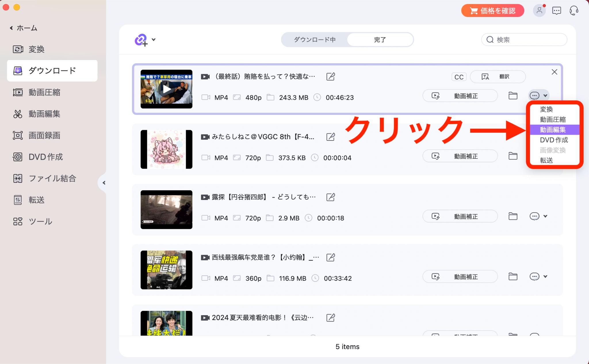Open folder for the 373.5 KB video
This screenshot has width=589, height=364.
coord(513,156)
